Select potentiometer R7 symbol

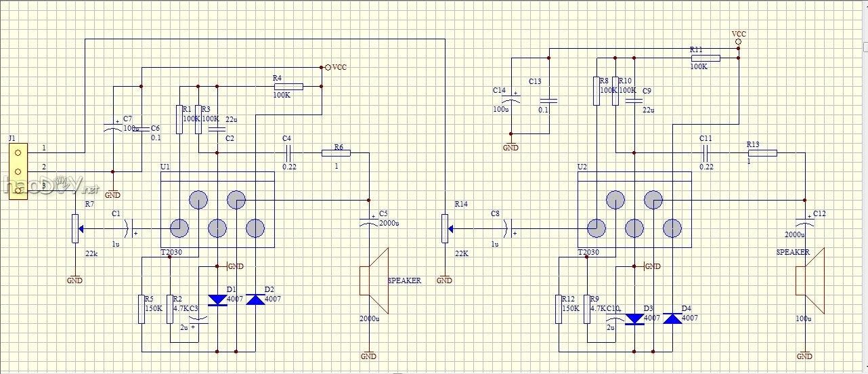[x=74, y=228]
